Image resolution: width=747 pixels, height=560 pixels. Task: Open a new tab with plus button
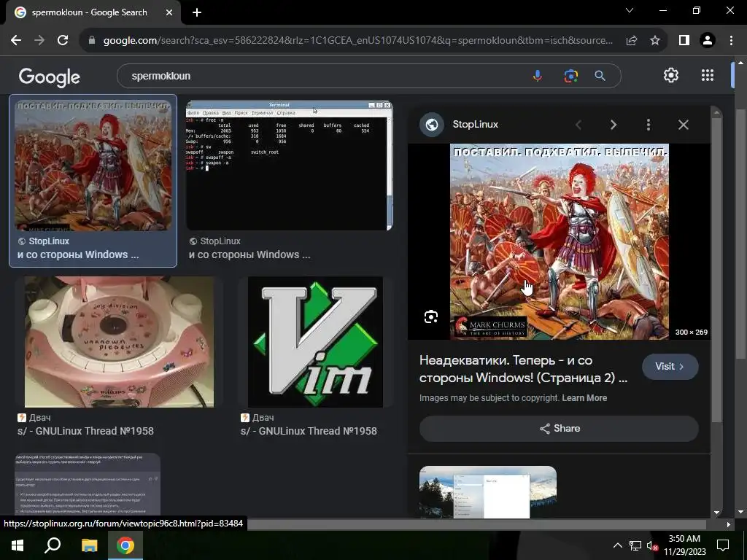coord(197,12)
